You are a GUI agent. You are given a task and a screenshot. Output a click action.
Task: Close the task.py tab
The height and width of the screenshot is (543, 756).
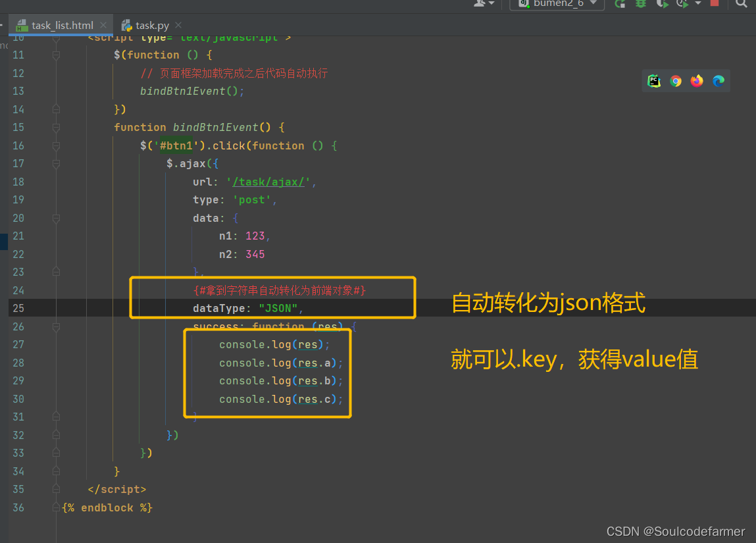[178, 25]
